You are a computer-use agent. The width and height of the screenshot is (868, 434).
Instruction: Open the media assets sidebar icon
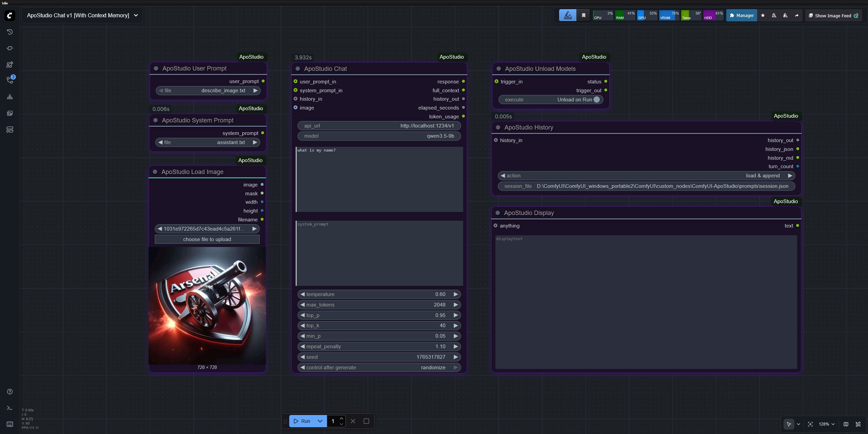coord(10,113)
